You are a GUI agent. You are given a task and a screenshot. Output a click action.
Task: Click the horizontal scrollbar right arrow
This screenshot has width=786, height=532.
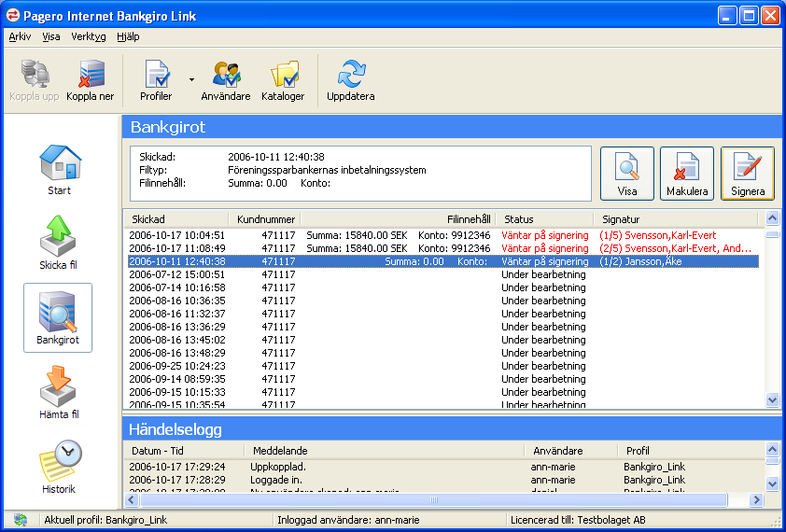756,499
